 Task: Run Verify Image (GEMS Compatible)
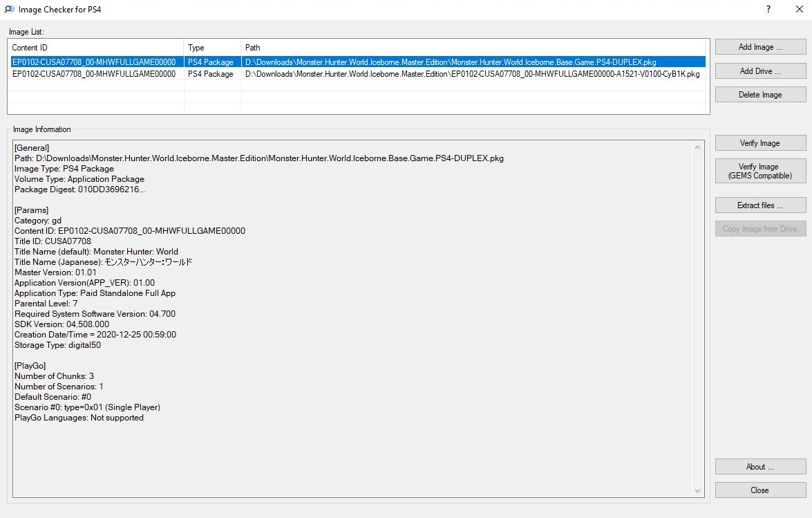click(x=760, y=171)
